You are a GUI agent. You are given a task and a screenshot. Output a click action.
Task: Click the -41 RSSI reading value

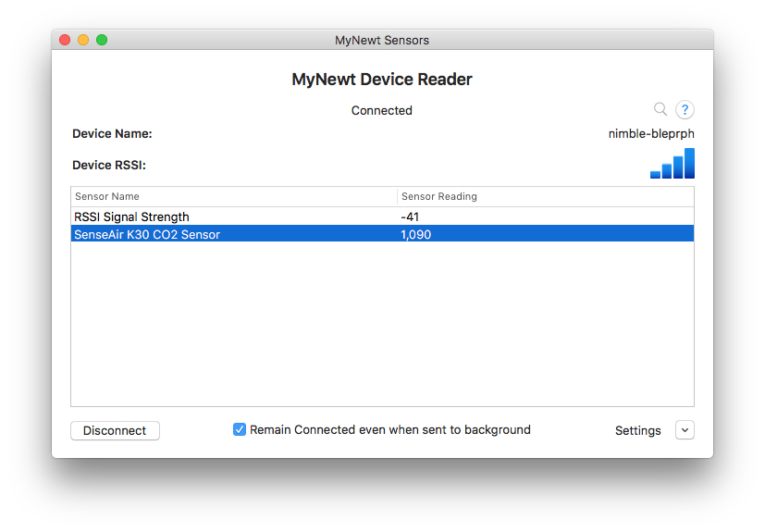(411, 217)
